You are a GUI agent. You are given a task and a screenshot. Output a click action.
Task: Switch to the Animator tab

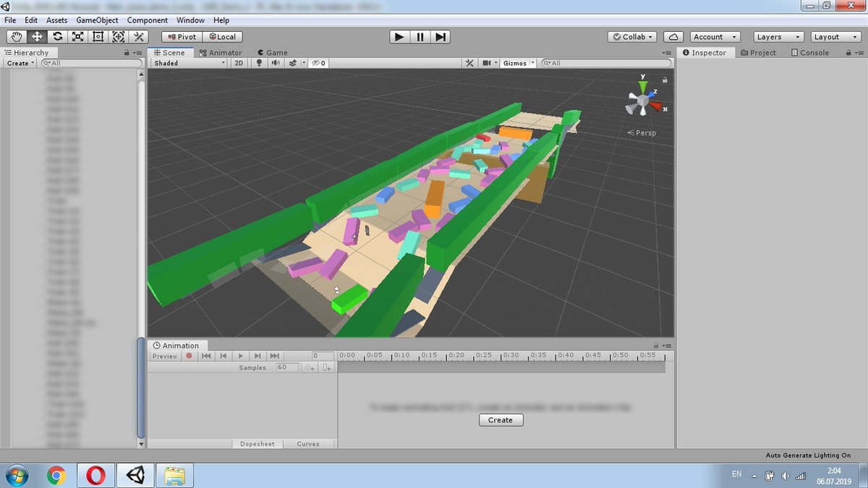[x=221, y=53]
